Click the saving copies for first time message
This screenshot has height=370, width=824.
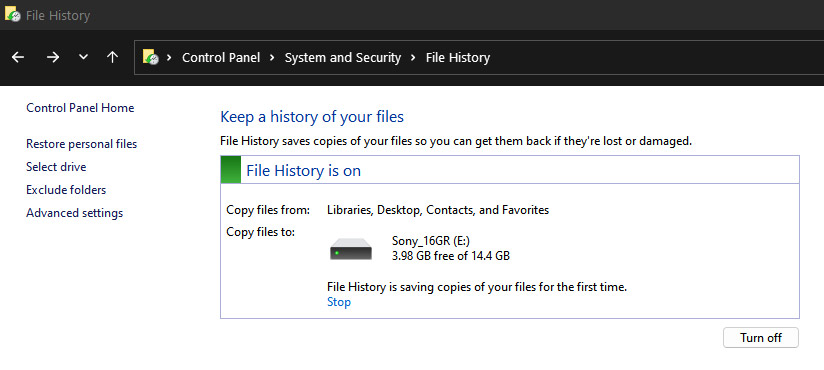tap(477, 287)
